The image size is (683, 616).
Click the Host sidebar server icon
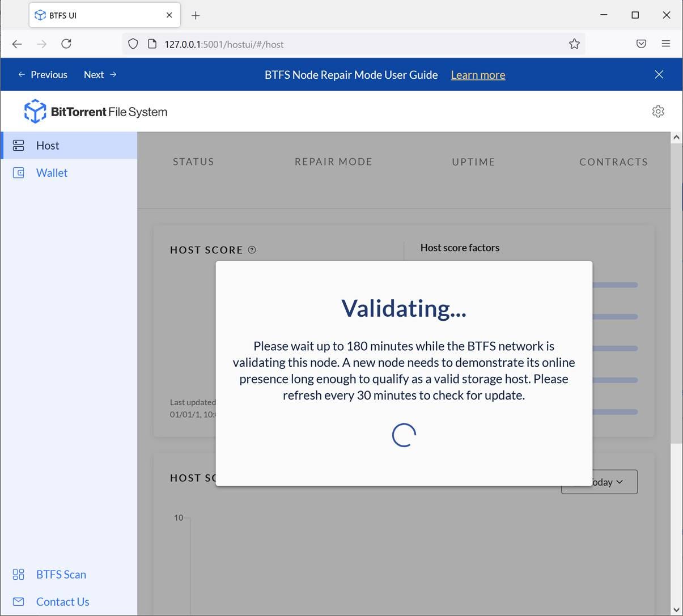tap(19, 146)
